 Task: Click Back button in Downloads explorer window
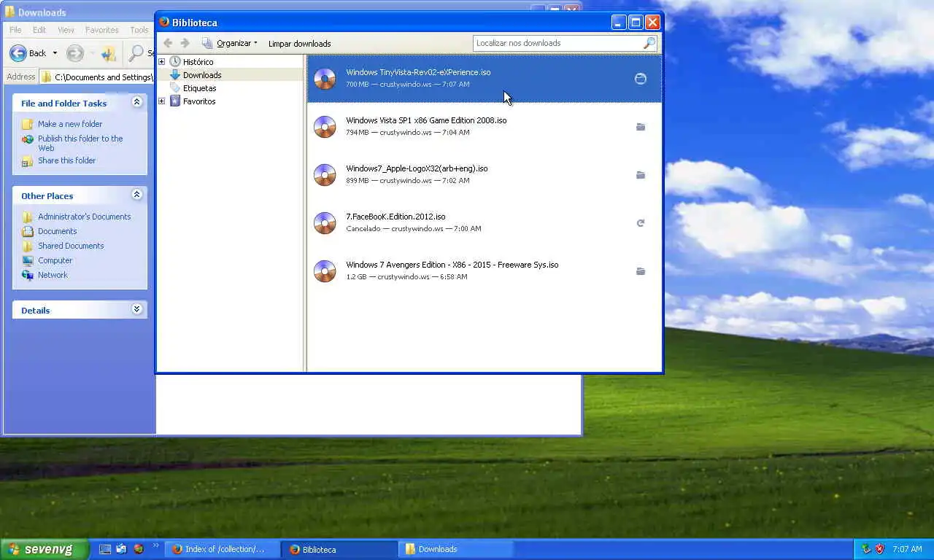point(28,53)
